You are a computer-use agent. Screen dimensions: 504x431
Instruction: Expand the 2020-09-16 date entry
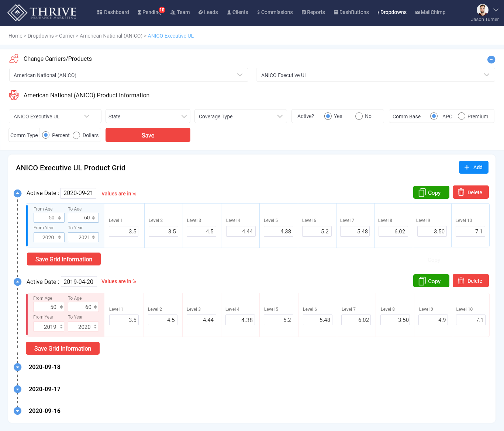click(17, 411)
